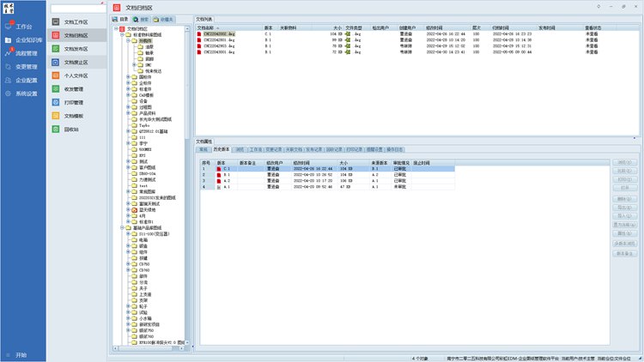Expand the 基础产品库图纸 tree node
The image size is (644, 362).
click(123, 227)
